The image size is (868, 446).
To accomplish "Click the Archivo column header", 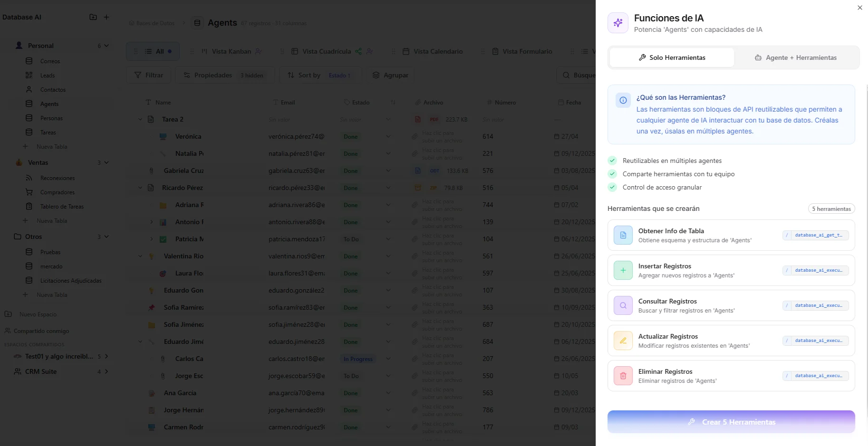I will coord(429,103).
